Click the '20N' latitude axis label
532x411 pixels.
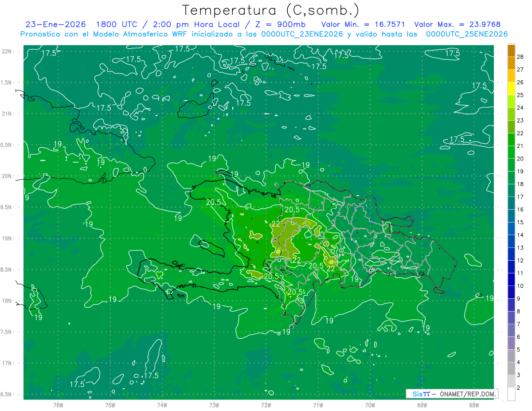(x=7, y=176)
